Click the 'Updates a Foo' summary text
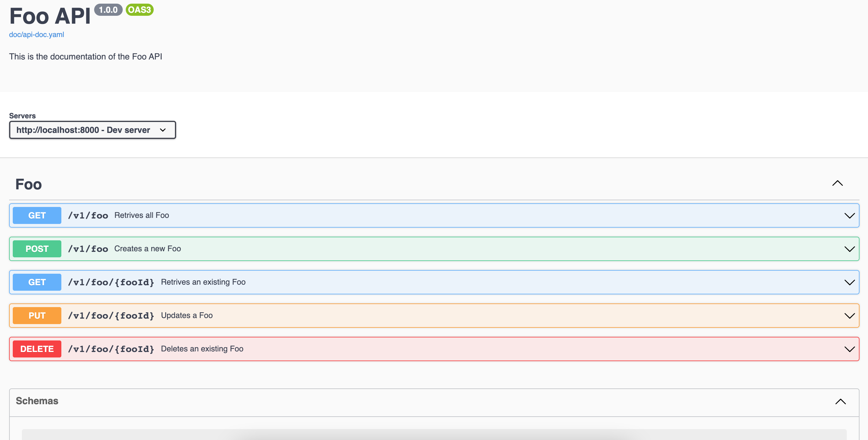868x440 pixels. pos(187,316)
